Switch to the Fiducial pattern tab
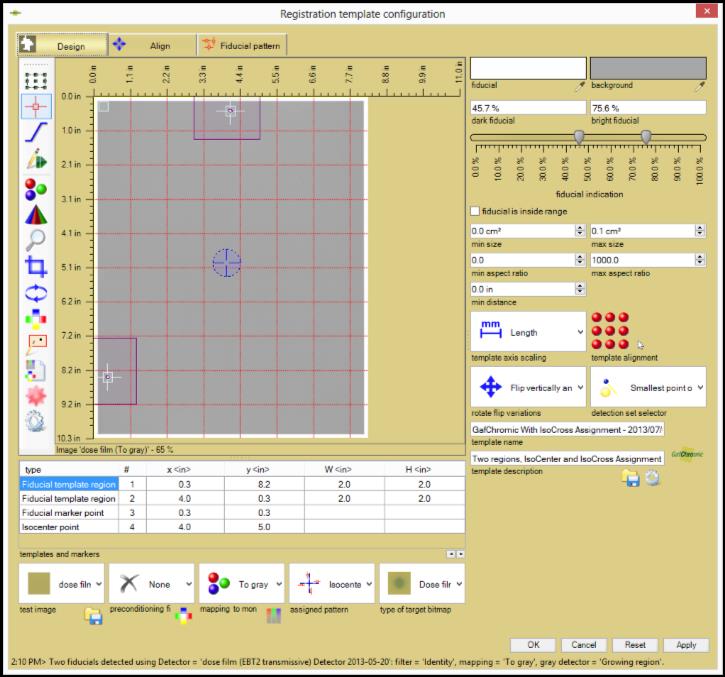 (x=242, y=45)
